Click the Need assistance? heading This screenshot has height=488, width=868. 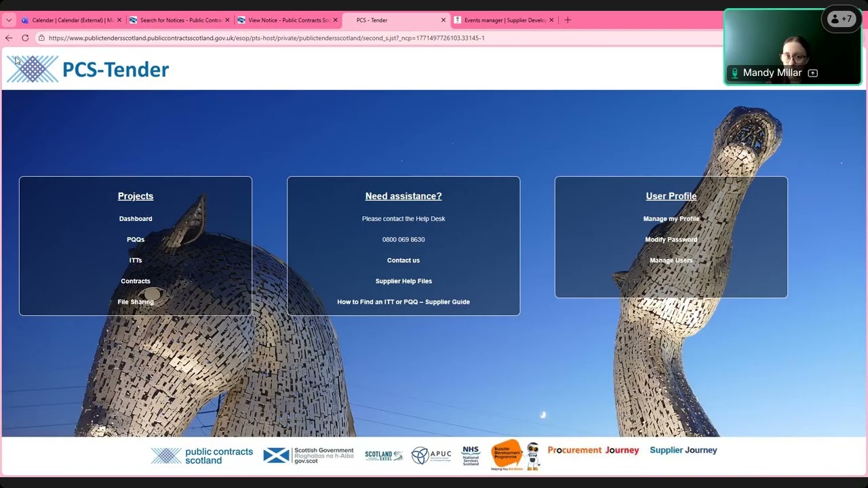click(403, 196)
